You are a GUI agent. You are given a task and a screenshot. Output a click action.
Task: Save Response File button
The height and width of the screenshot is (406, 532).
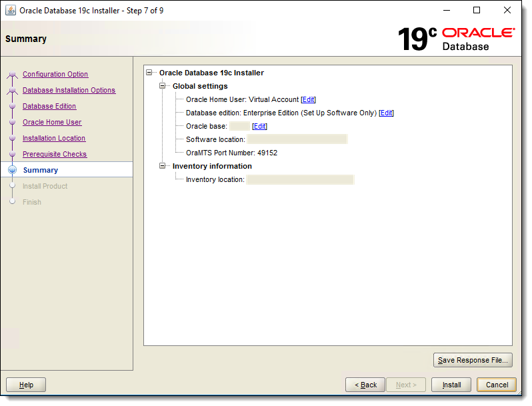coord(473,360)
